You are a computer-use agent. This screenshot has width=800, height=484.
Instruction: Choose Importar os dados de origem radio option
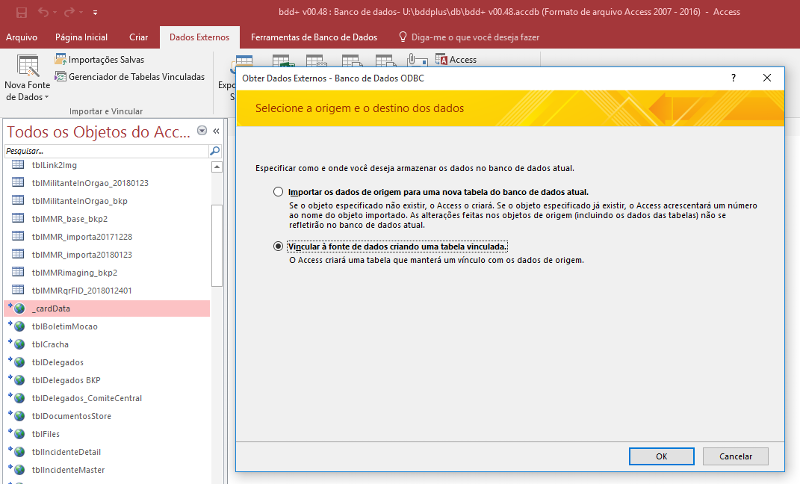[278, 192]
